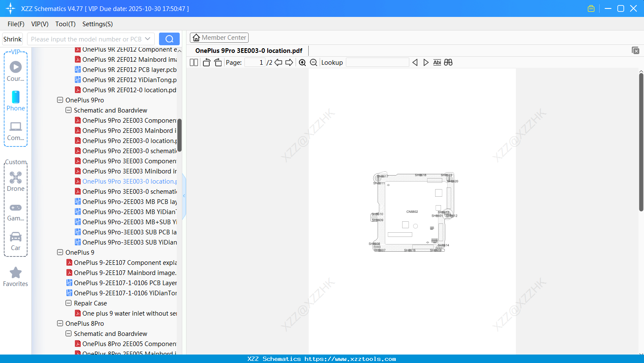Select the Phone category icon
This screenshot has width=644, height=363.
point(16,101)
